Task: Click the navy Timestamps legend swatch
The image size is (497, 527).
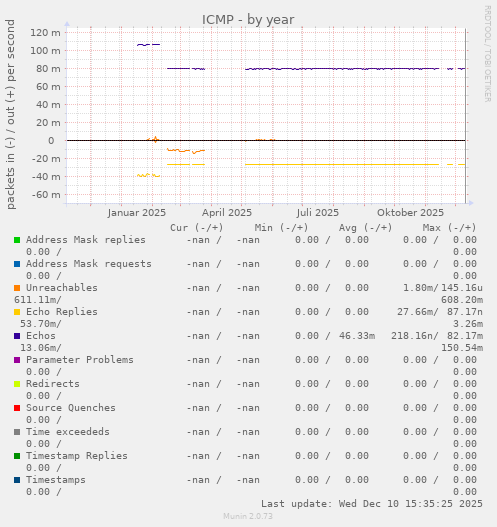Action: (17, 480)
